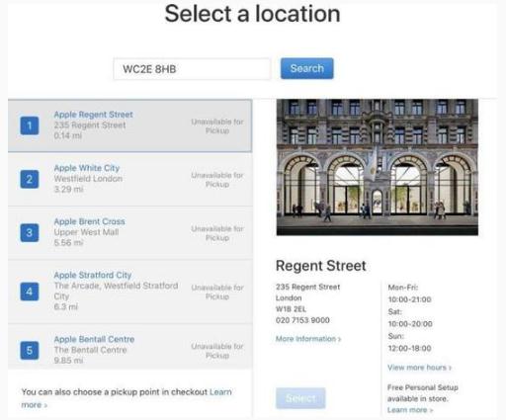Viewport: 506px width, 420px height.
Task: Focus the postcode field containing WC2E 8HB
Action: pos(192,69)
